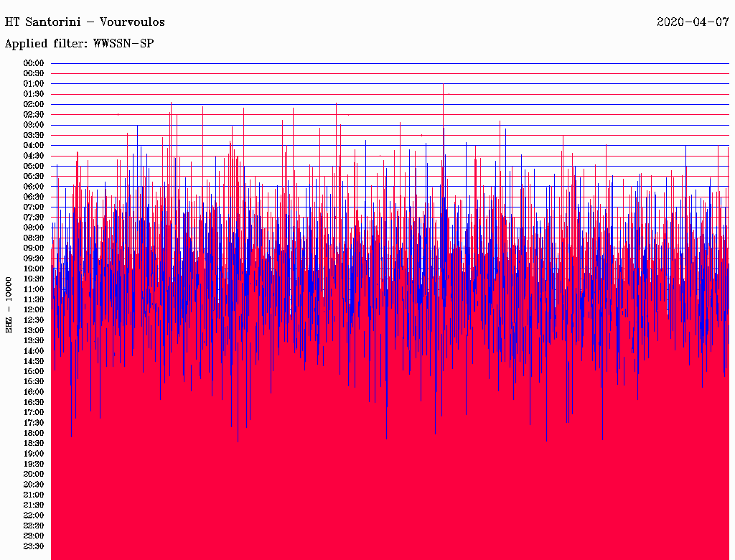Click the 07:30 time label
This screenshot has height=560, width=735.
(x=34, y=218)
